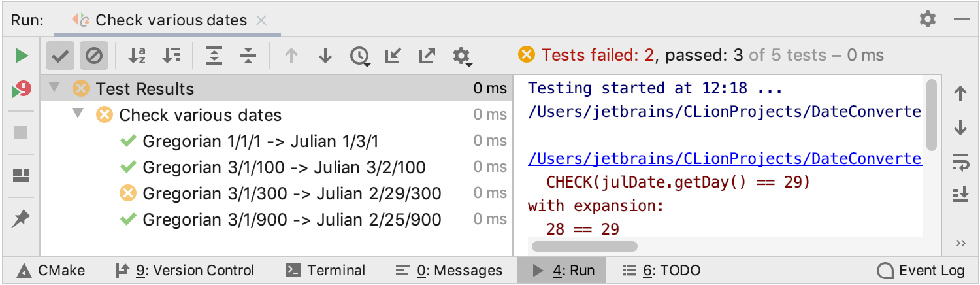Toggle Show Ignored crossed-circle button
Image resolution: width=980 pixels, height=285 pixels.
tap(94, 56)
